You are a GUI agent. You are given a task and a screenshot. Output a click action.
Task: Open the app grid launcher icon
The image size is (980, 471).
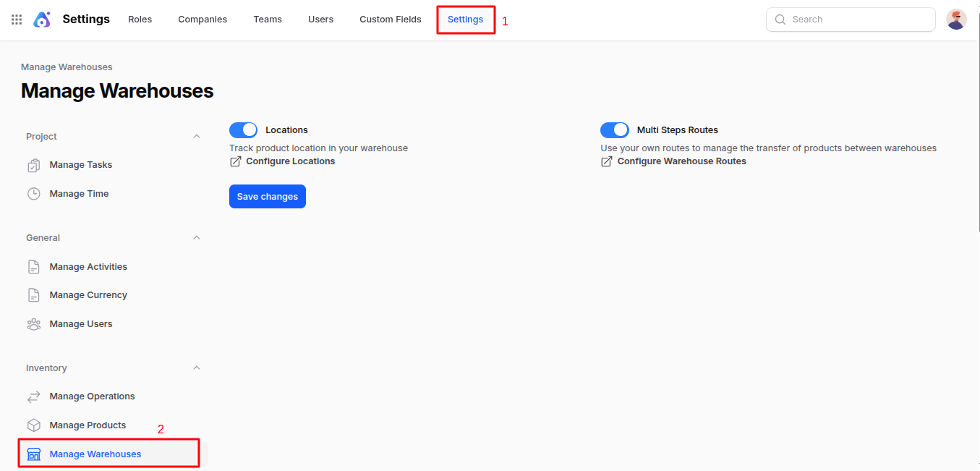[17, 20]
